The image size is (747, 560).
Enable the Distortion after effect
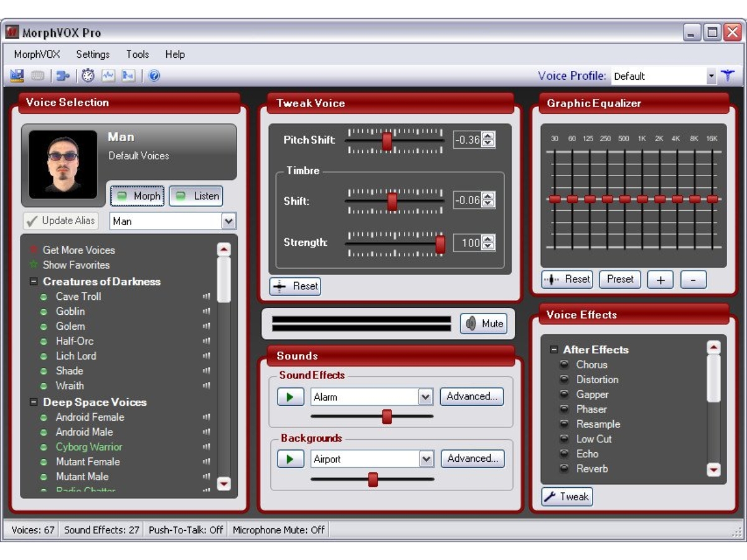pos(565,380)
